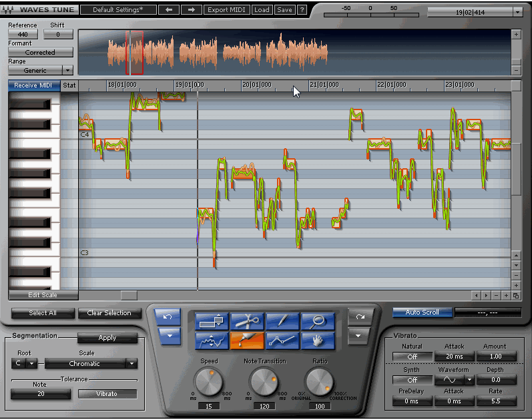Zoom out the waveform overview using minus
Image resolution: width=532 pixels, height=420 pixels.
(516, 70)
